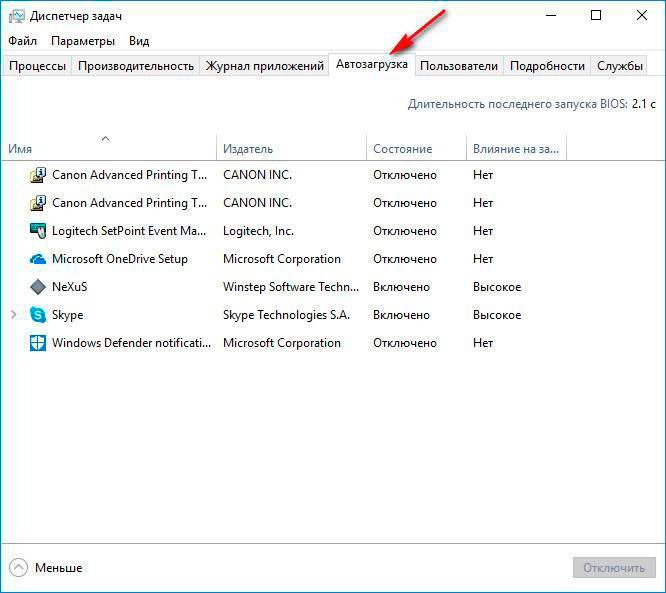This screenshot has width=666, height=593.
Task: Click the Меньше link text
Action: pos(59,568)
